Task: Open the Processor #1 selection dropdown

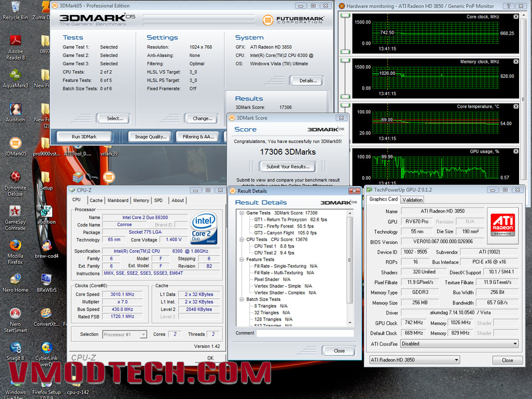Action: pos(125,334)
